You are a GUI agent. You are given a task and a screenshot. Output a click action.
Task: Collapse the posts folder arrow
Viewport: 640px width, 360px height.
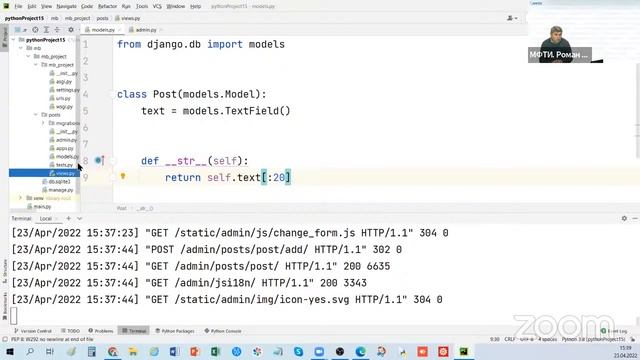point(36,115)
